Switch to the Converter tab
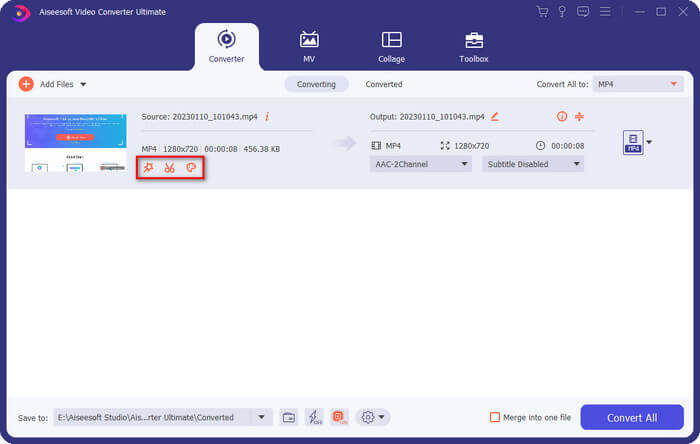 (226, 47)
